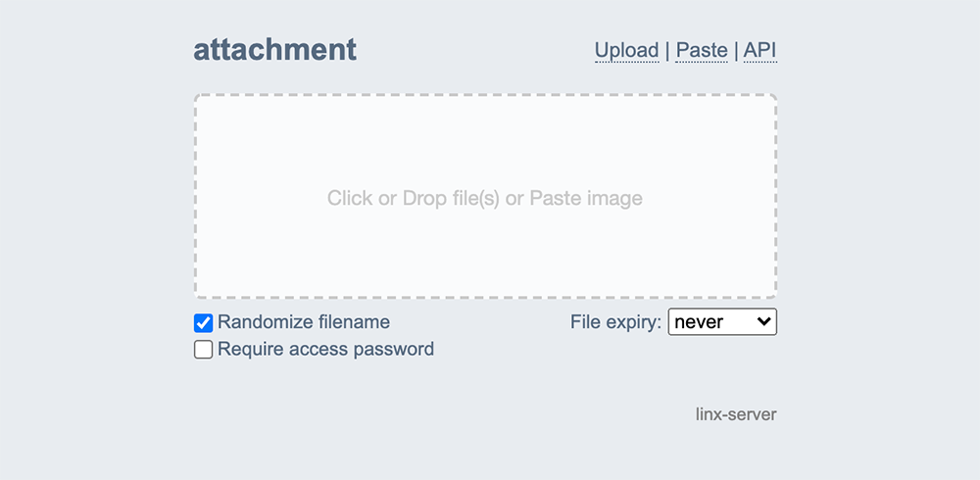
Task: Open the API documentation link
Action: click(x=759, y=51)
